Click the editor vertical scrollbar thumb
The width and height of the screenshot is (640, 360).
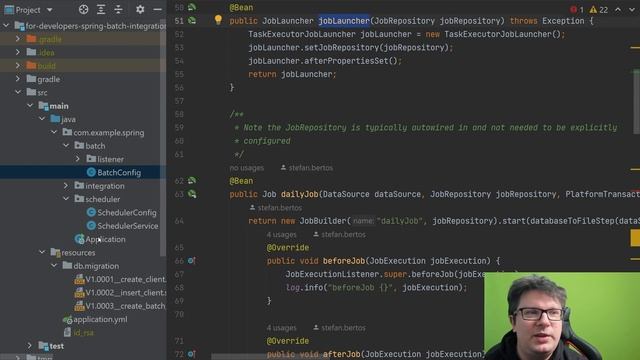pos(637,101)
